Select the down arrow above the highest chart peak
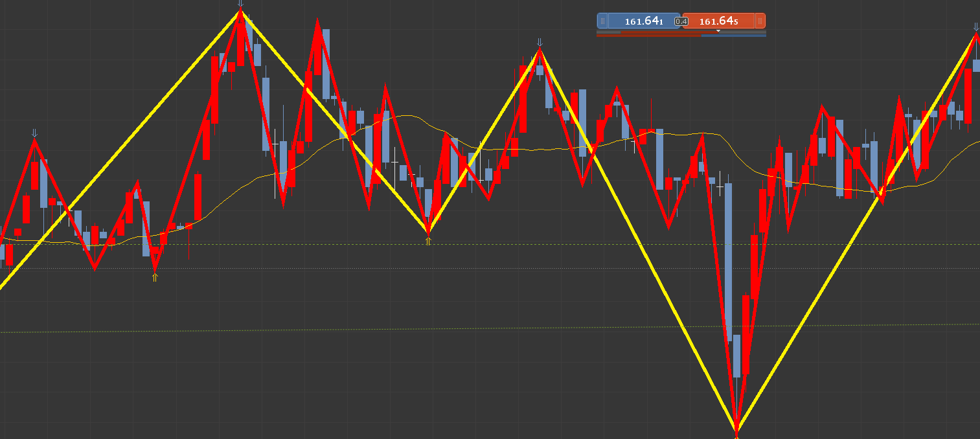Screen dimensions: 980x439 pyautogui.click(x=240, y=4)
